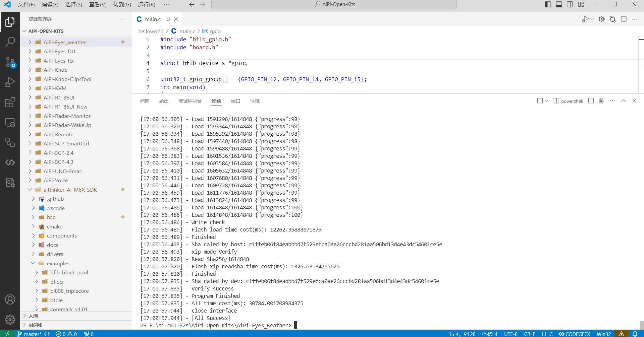The height and width of the screenshot is (337, 644).
Task: Click the helloworld breadcrumb segment
Action: pos(151,31)
